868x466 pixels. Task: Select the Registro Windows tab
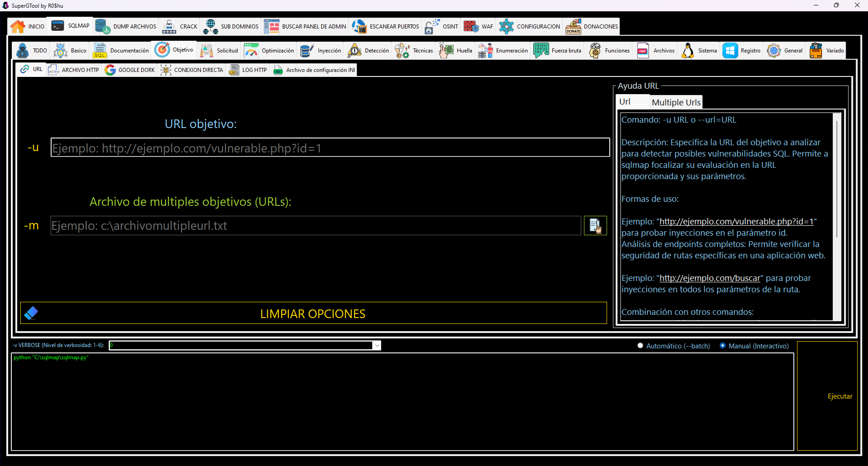(741, 51)
